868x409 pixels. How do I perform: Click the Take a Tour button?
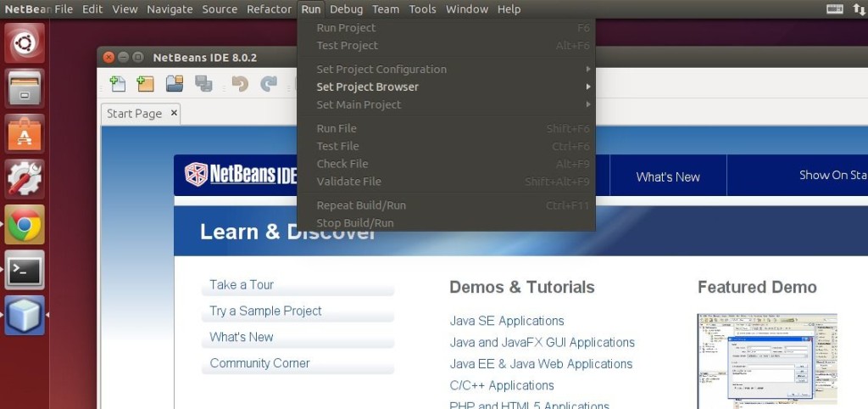(x=298, y=285)
